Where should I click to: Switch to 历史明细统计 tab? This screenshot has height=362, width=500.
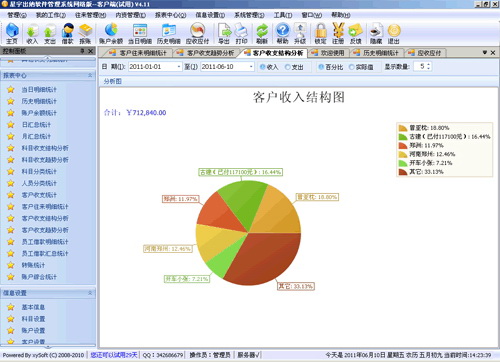point(377,53)
